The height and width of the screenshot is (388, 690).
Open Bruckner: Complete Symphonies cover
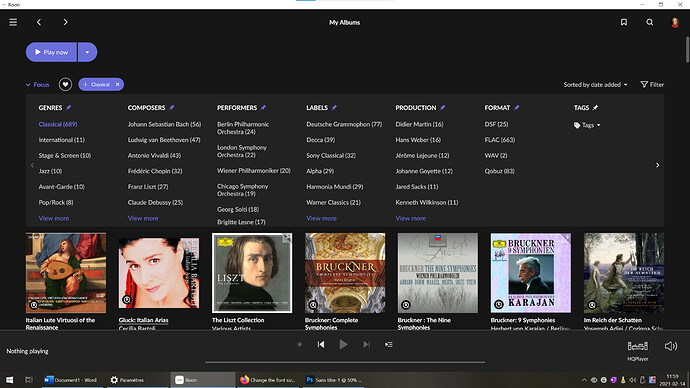(x=345, y=273)
